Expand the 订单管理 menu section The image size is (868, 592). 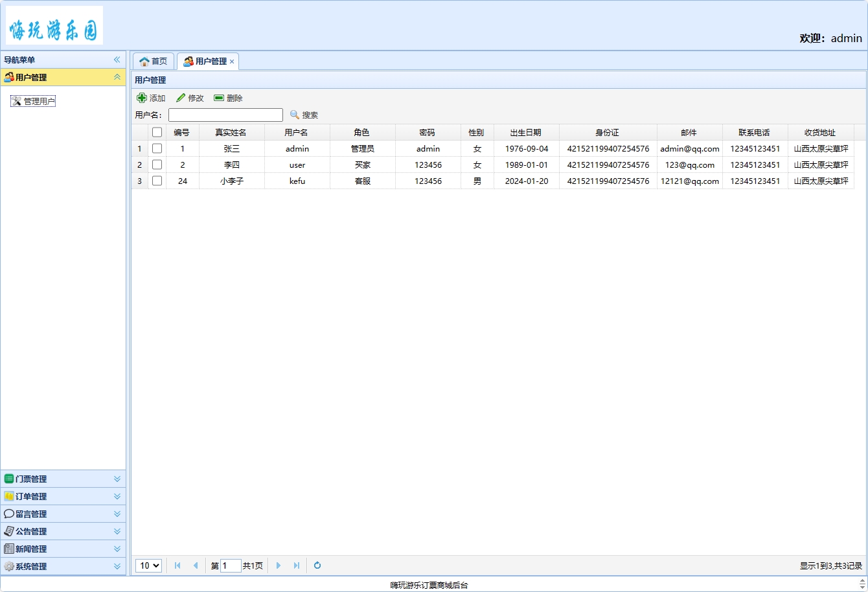(117, 496)
